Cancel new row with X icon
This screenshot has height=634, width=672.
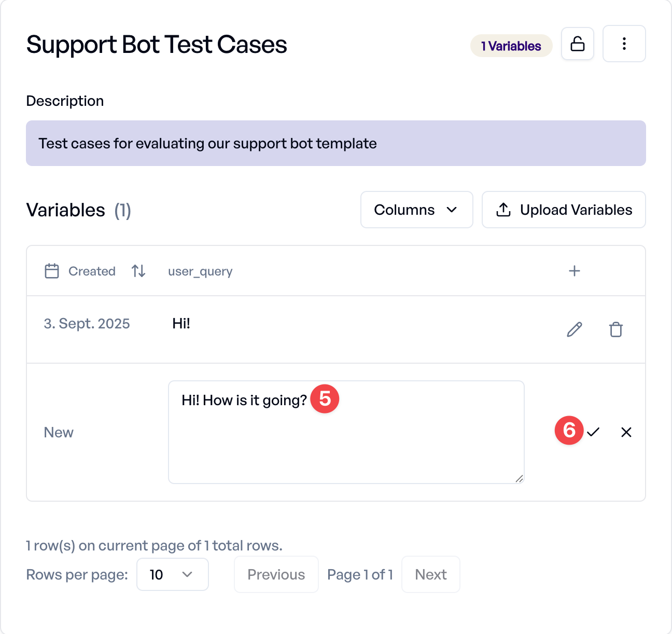coord(626,432)
